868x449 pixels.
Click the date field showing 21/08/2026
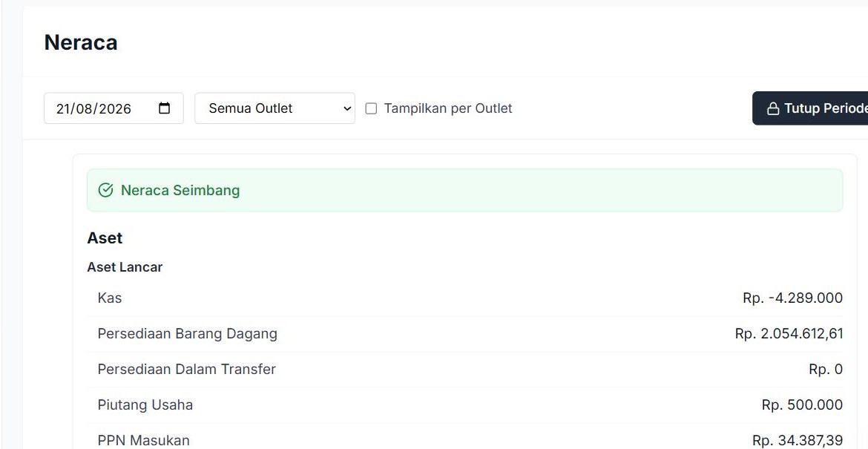[114, 108]
